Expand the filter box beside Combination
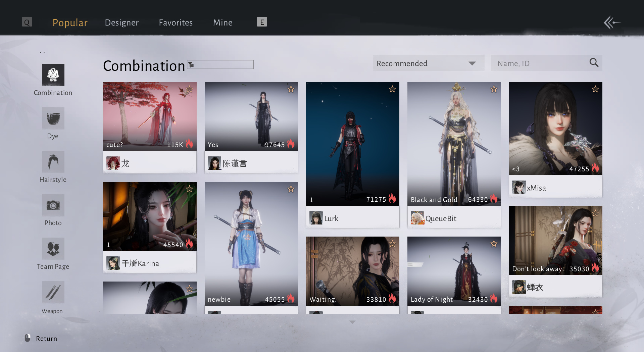 (220, 64)
